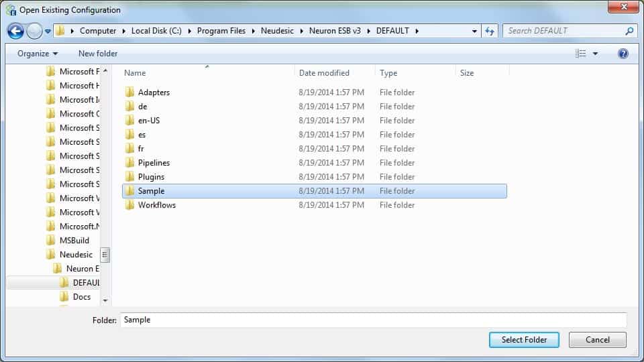Viewport: 644px width, 362px height.
Task: Expand arrow after DEFAULT breadcrumb
Action: click(417, 32)
